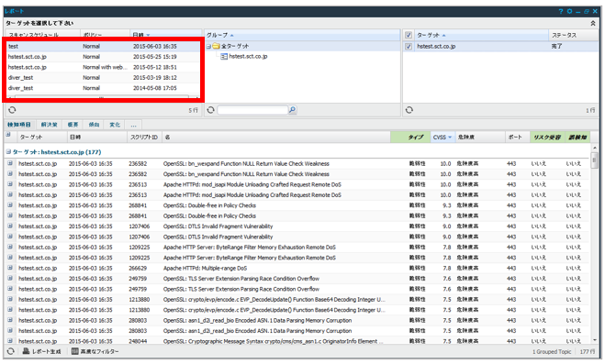
Task: Open the CVSS column sort dropdown arrow
Action: point(450,138)
